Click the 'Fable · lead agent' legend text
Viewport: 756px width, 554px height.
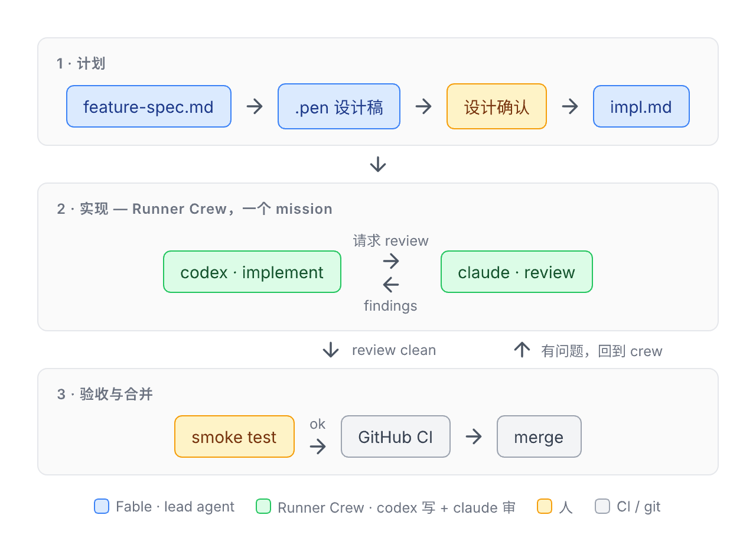pyautogui.click(x=175, y=507)
